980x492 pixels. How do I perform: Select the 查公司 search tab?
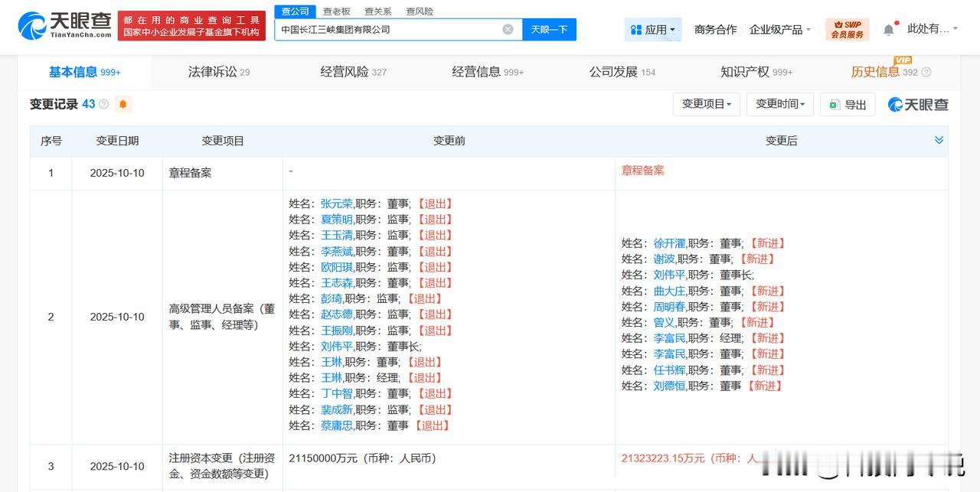pyautogui.click(x=295, y=11)
